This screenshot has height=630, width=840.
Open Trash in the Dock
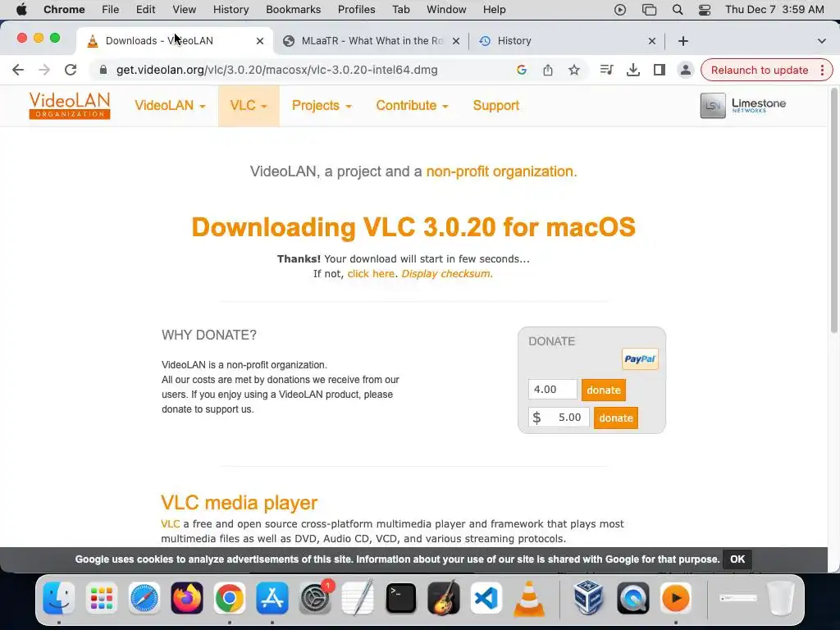[x=781, y=598]
